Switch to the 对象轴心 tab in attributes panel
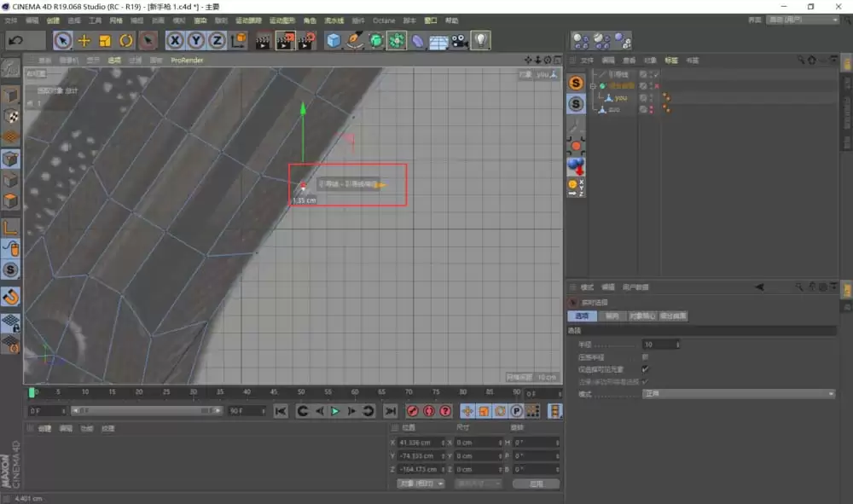Screen dimensions: 853x504 pyautogui.click(x=643, y=316)
